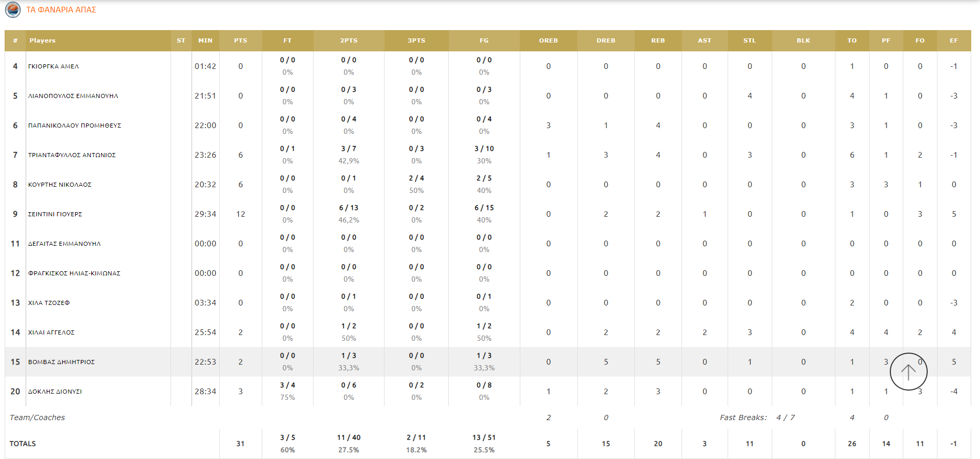Open player ΤΡΙΑΝΤΑΦΥΛΛΟΣ ΑΝΤΩΝΙΟΣ
Image resolution: width=980 pixels, height=459 pixels.
pos(72,155)
